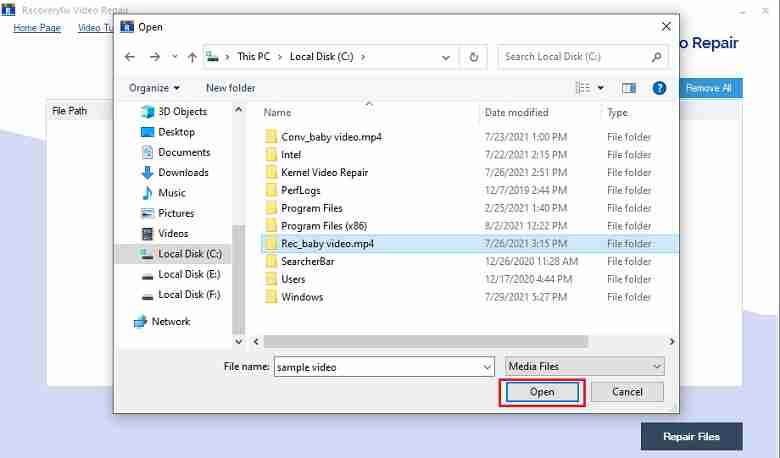Screen dimensions: 780x458
Task: Select Local Disk (C:) in the navigation pane
Action: [190, 254]
